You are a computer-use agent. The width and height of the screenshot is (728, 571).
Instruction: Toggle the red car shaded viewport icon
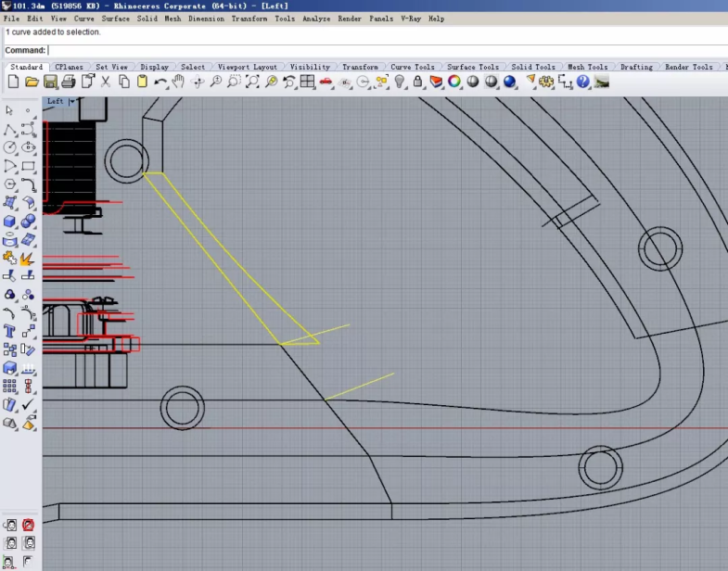pyautogui.click(x=326, y=82)
